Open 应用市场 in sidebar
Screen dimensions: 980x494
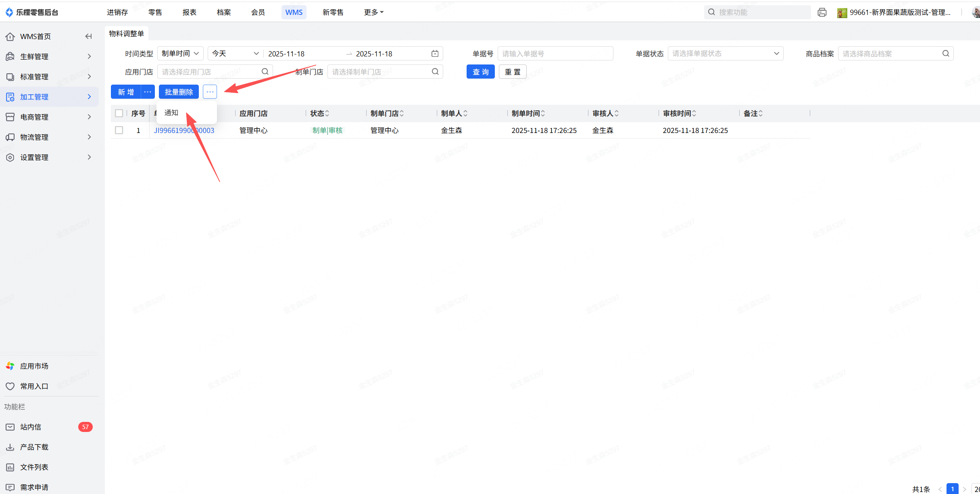[34, 366]
